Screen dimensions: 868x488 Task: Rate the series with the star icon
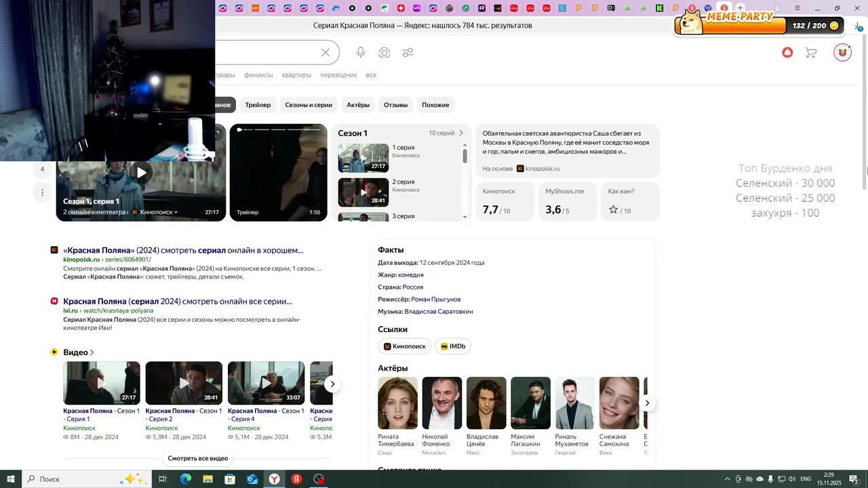coord(613,210)
